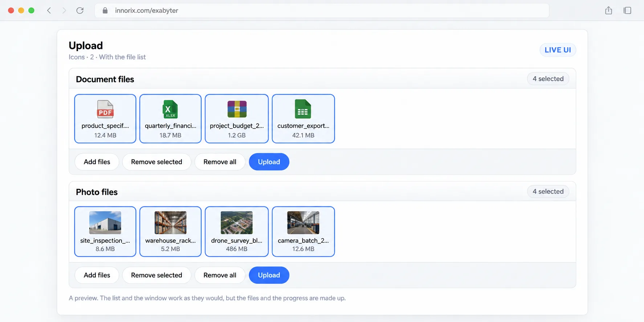Click the lock icon in the address bar
644x322 pixels.
coord(105,11)
